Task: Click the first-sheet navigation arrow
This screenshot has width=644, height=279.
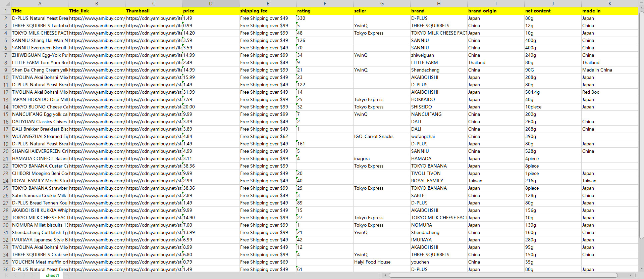Action: click(7, 275)
